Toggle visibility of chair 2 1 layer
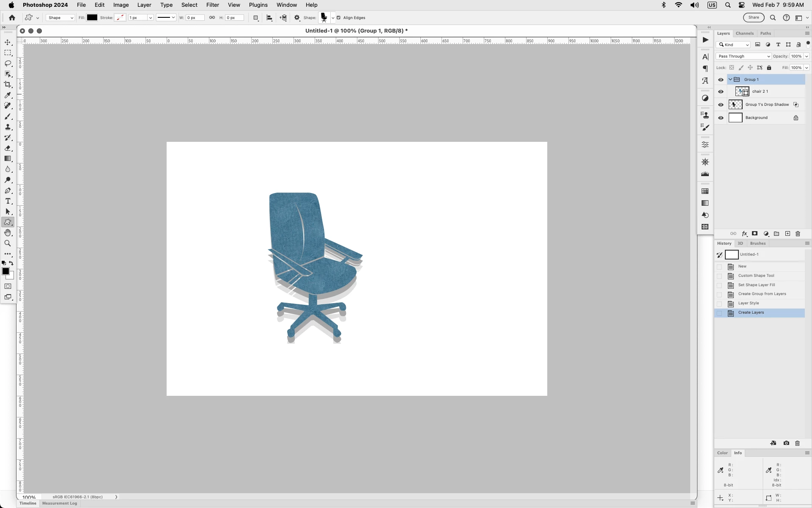The height and width of the screenshot is (508, 812). (x=721, y=91)
